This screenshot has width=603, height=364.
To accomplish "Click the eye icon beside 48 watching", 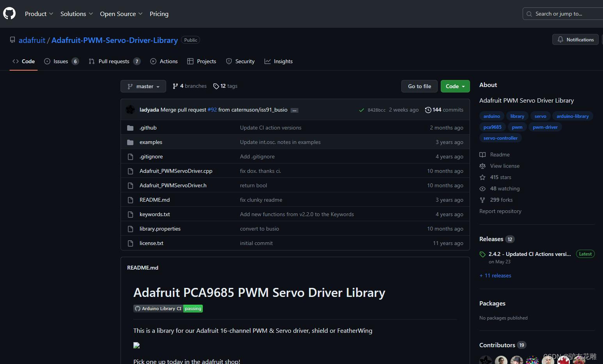I will (x=482, y=188).
